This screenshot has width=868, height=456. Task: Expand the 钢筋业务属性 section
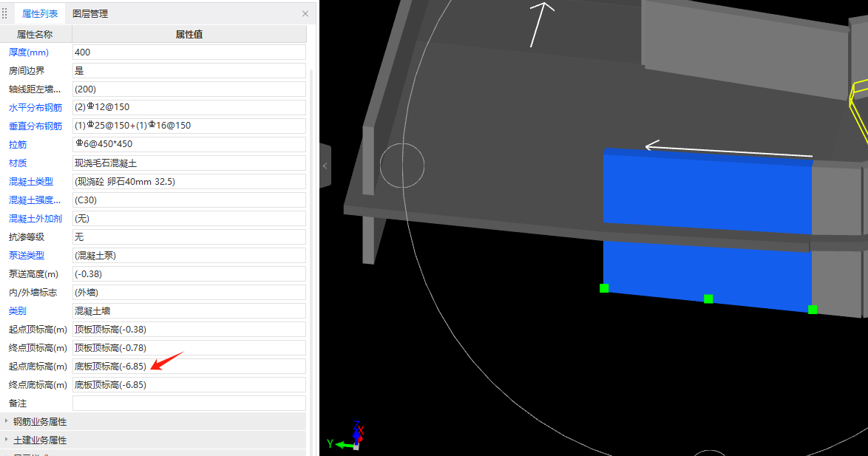click(x=40, y=422)
